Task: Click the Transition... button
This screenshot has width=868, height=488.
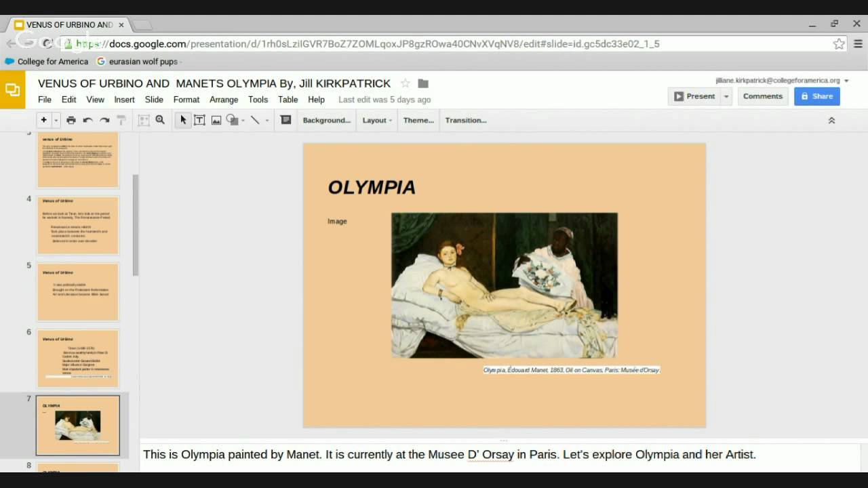Action: pos(466,120)
